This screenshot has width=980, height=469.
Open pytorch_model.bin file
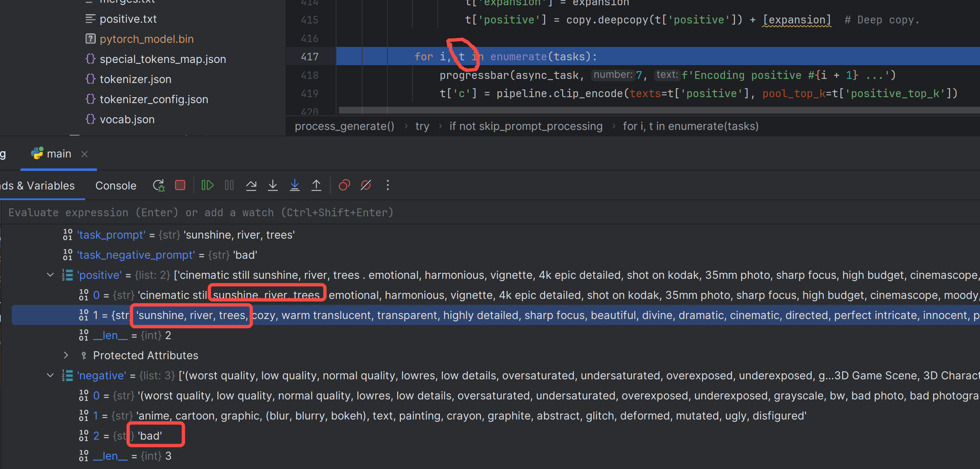[x=147, y=39]
